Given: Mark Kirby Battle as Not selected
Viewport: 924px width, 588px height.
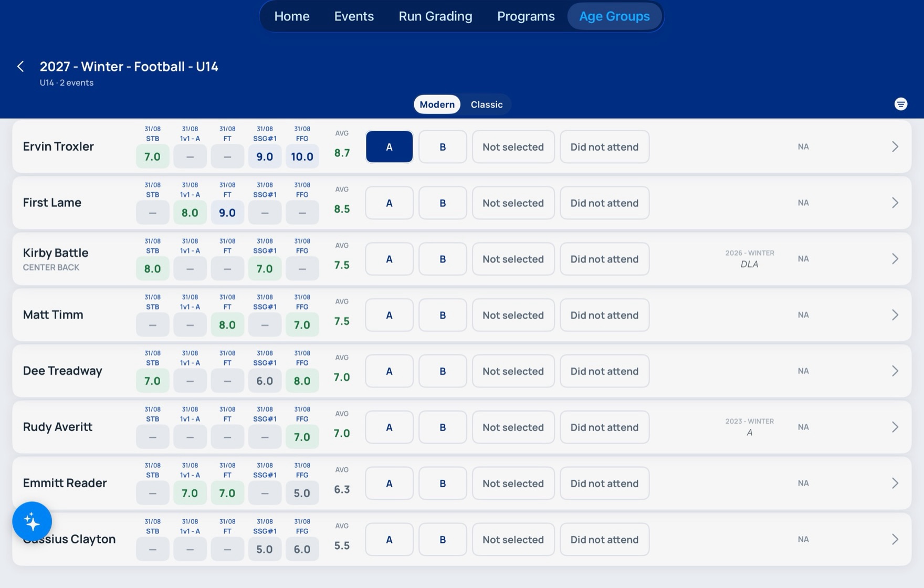Looking at the screenshot, I should tap(513, 259).
